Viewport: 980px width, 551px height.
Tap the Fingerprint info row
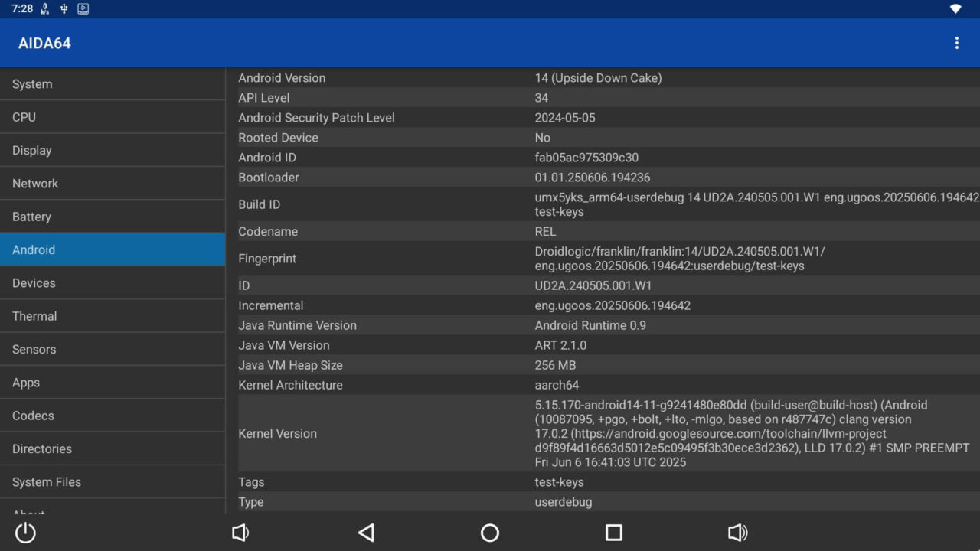tap(605, 259)
